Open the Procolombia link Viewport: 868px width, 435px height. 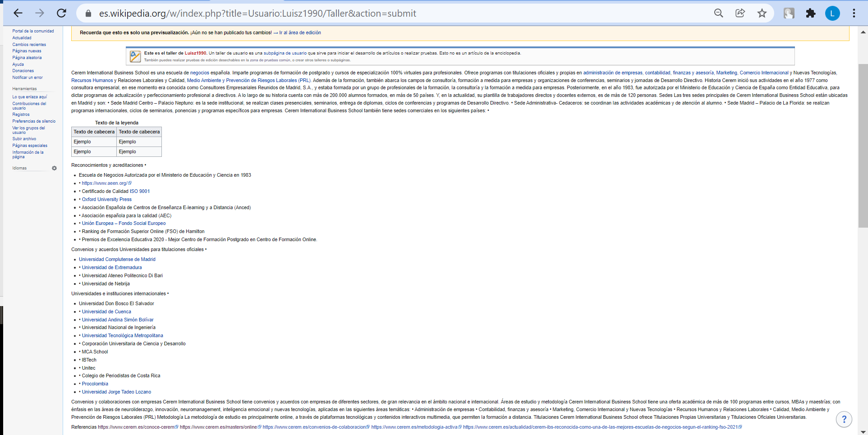pyautogui.click(x=95, y=384)
